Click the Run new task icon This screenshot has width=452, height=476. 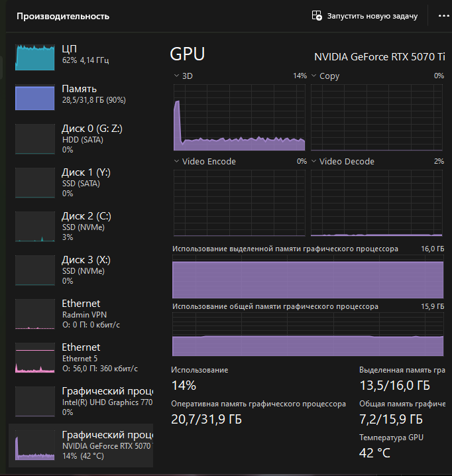(317, 15)
